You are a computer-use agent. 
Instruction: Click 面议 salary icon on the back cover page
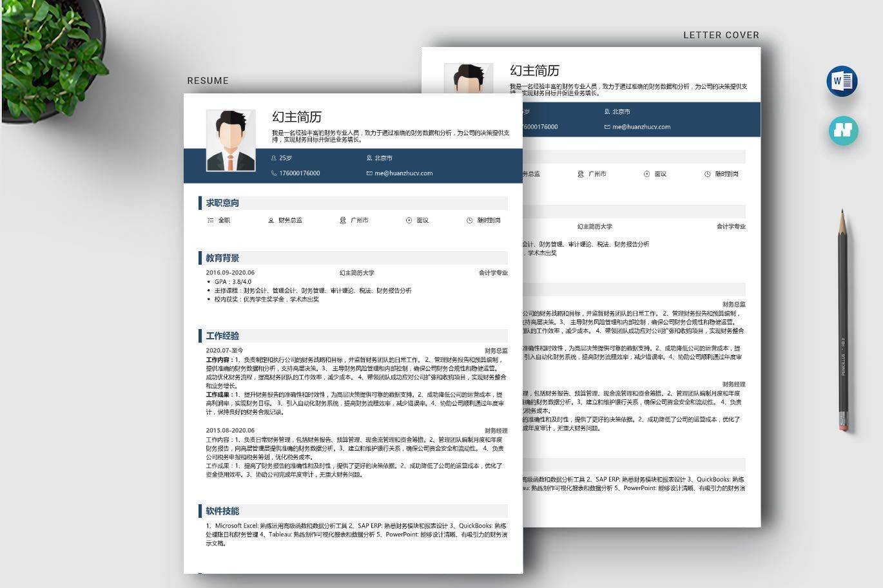tap(646, 174)
